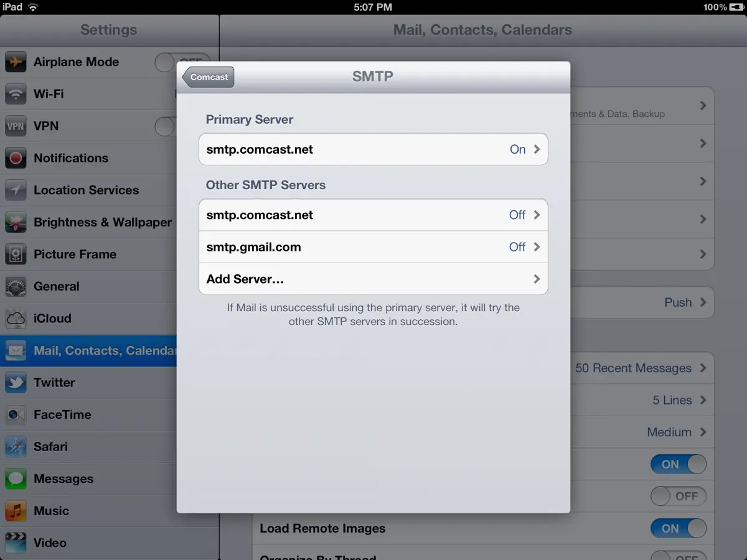Tap the Airplane Mode icon in sidebar
This screenshot has height=560, width=747.
(16, 62)
